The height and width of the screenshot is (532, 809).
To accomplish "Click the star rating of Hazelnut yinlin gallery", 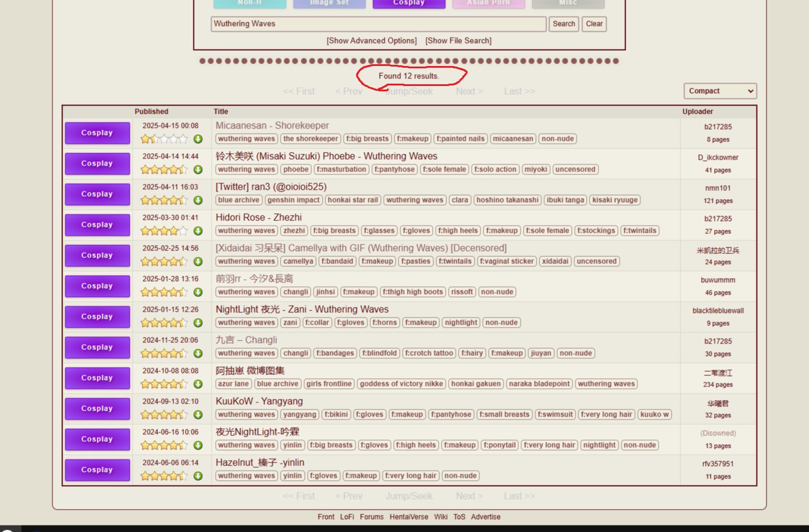I will [x=164, y=476].
